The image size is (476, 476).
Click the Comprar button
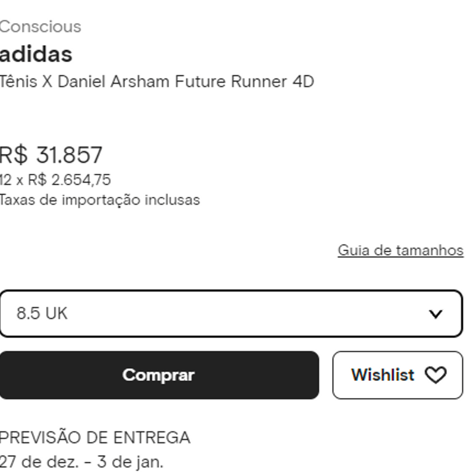pyautogui.click(x=159, y=375)
